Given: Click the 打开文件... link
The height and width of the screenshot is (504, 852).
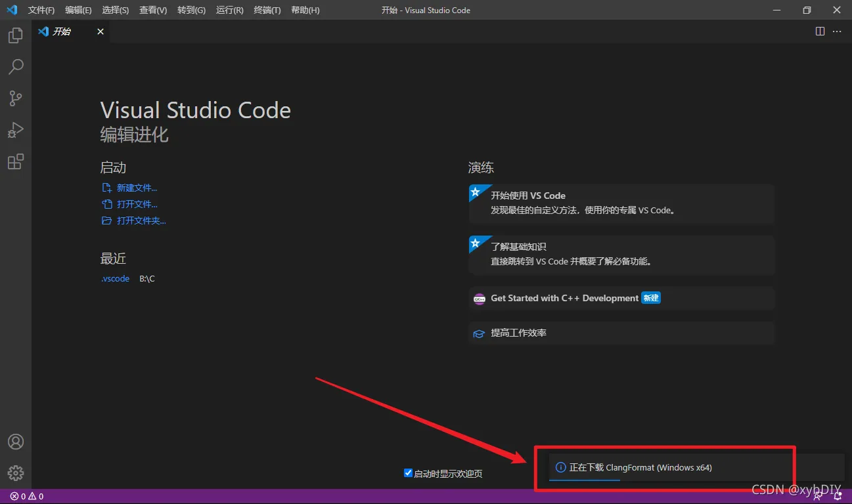Looking at the screenshot, I should [137, 204].
